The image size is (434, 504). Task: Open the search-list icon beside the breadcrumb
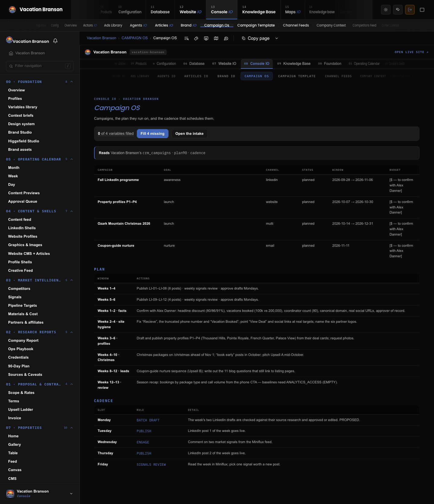point(187,38)
